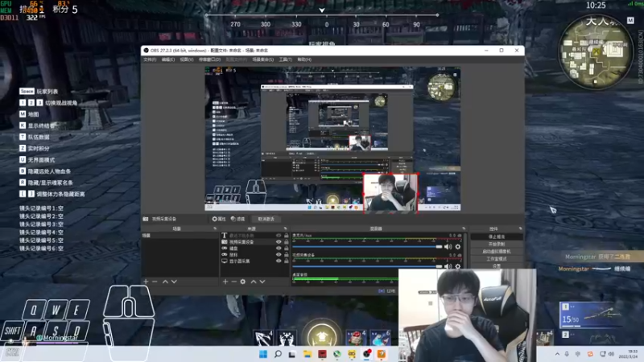Toggle visibility of 显示器采集 source

(279, 261)
